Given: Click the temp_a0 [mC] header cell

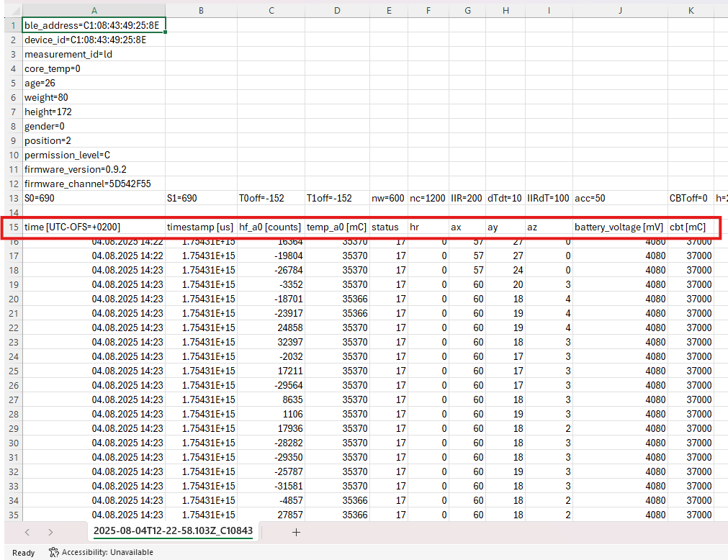Looking at the screenshot, I should pos(337,227).
